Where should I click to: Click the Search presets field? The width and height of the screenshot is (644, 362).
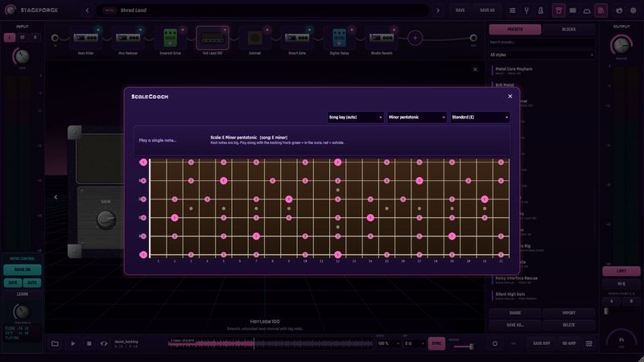click(x=542, y=43)
